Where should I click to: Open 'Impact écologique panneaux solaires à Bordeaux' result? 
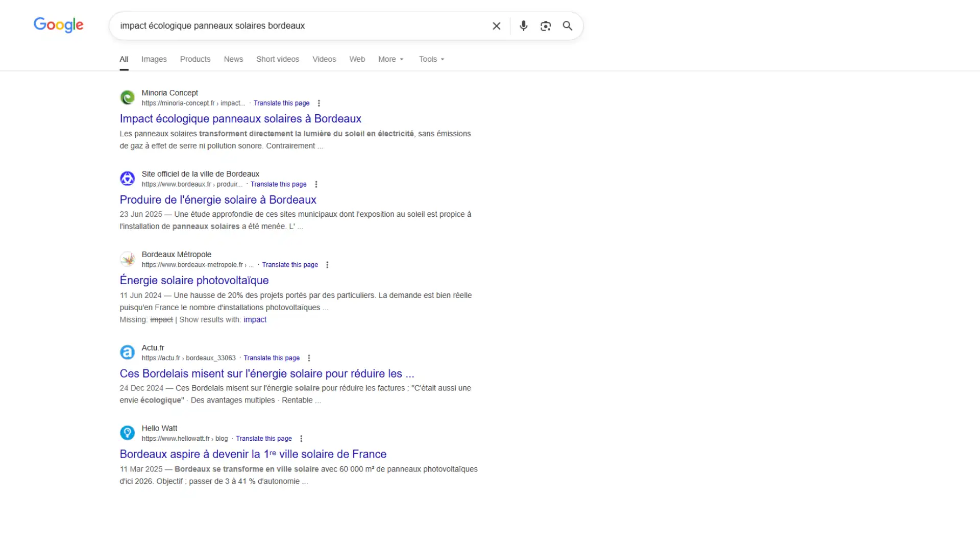point(240,119)
